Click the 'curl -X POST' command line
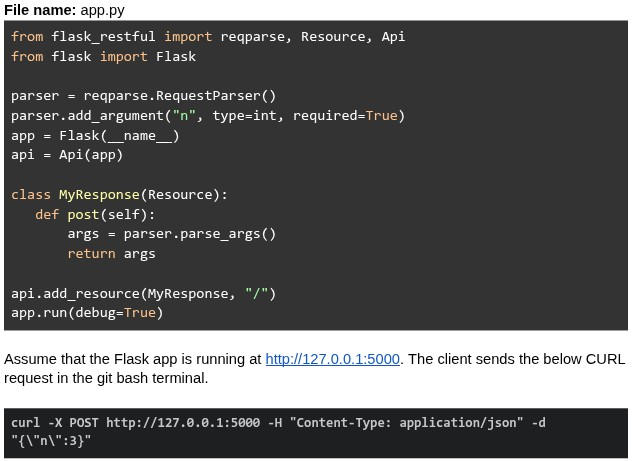The image size is (632, 462). pyautogui.click(x=279, y=422)
